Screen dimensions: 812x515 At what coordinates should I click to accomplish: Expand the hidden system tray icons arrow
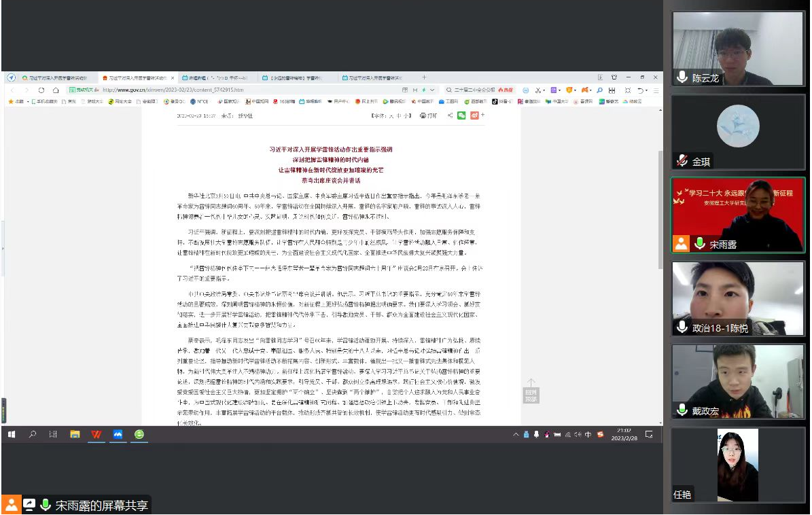point(517,434)
